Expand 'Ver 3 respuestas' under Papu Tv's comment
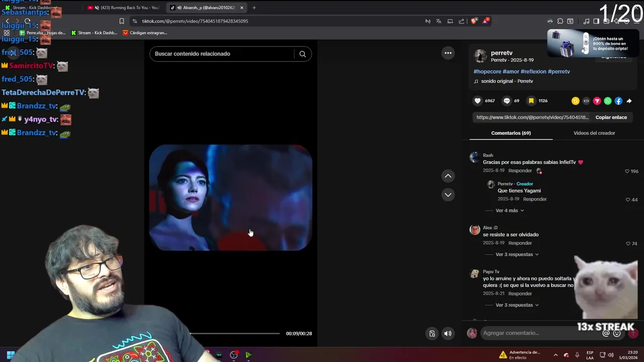The width and height of the screenshot is (644, 362). (517, 305)
